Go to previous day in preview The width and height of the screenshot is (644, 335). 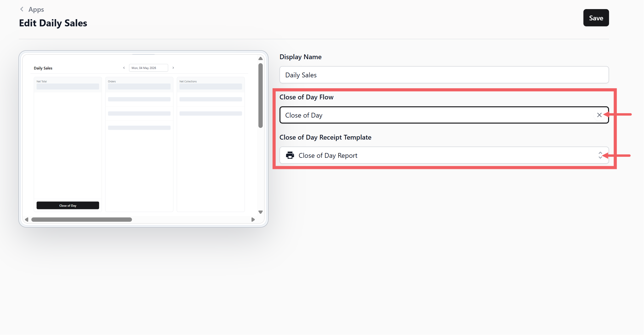point(124,68)
